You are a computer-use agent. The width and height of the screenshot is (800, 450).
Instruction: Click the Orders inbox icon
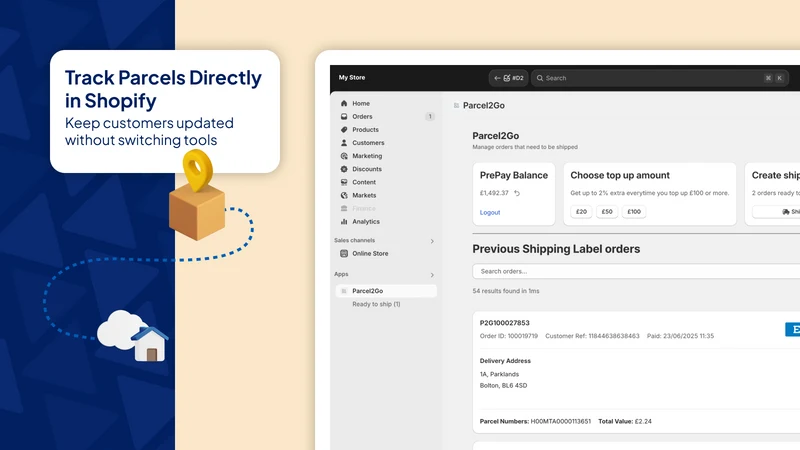(x=344, y=116)
